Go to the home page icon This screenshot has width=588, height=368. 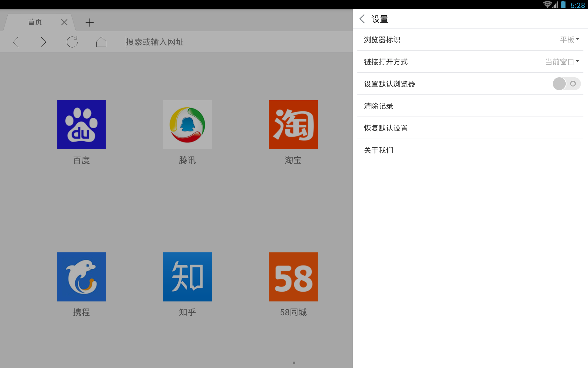pyautogui.click(x=101, y=42)
